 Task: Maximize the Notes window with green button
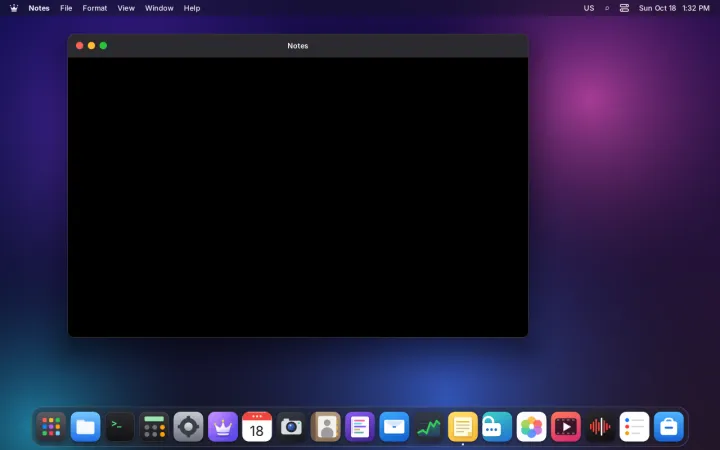pyautogui.click(x=103, y=45)
